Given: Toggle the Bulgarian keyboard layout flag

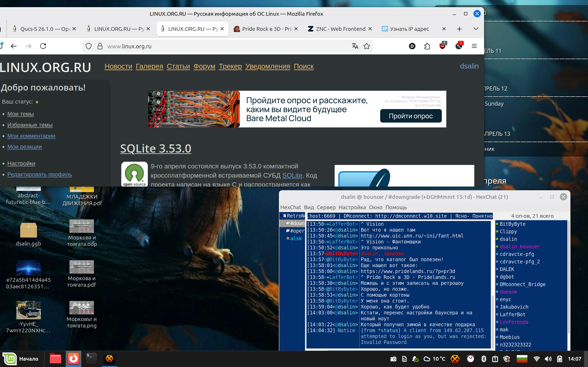Looking at the screenshot, I should (x=522, y=359).
